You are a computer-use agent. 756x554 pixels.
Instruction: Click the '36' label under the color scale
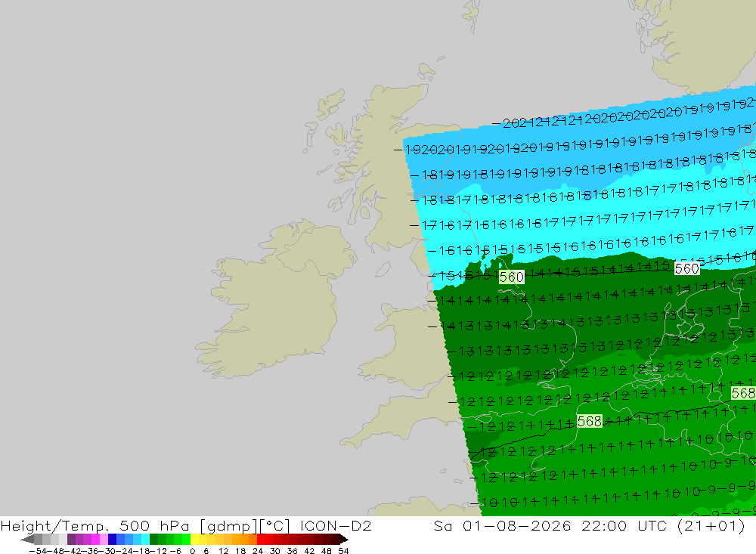tap(292, 551)
